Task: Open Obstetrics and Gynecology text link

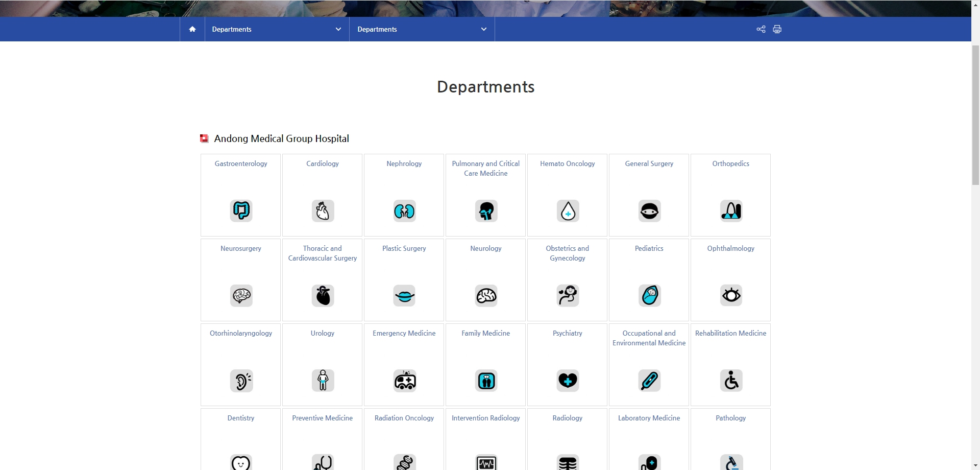Action: click(x=568, y=253)
